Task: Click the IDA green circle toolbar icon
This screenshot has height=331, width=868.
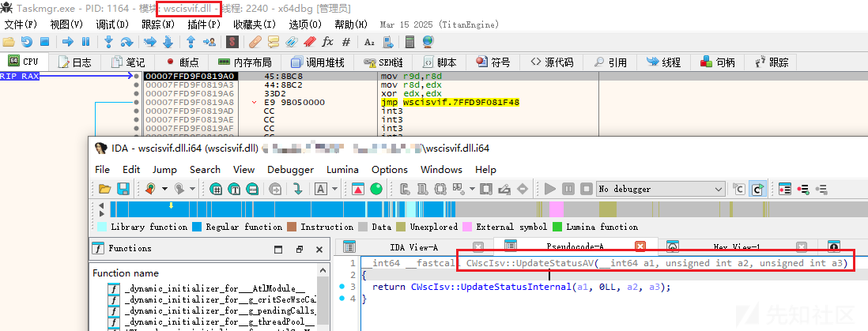Action: click(376, 190)
